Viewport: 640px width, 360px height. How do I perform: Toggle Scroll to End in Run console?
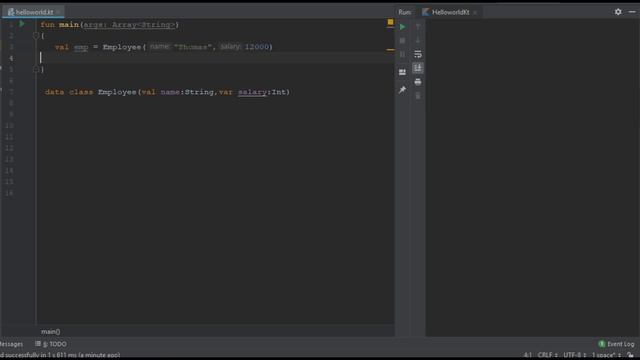[x=418, y=68]
